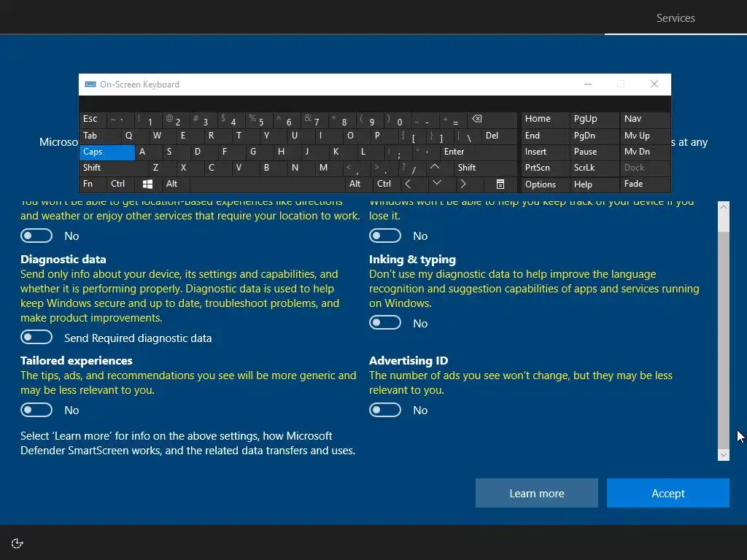
Task: Toggle the Inking & typing switch
Action: point(385,323)
